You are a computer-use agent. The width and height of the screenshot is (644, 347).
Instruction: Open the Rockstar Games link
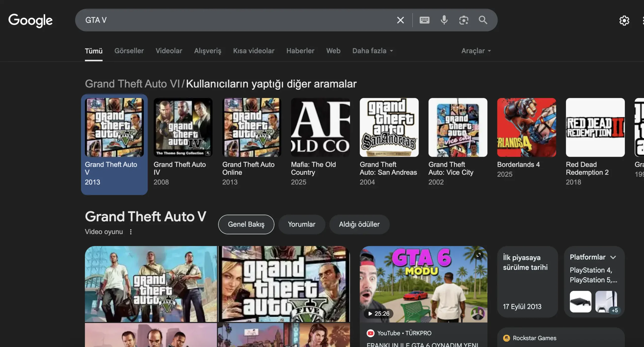(535, 338)
